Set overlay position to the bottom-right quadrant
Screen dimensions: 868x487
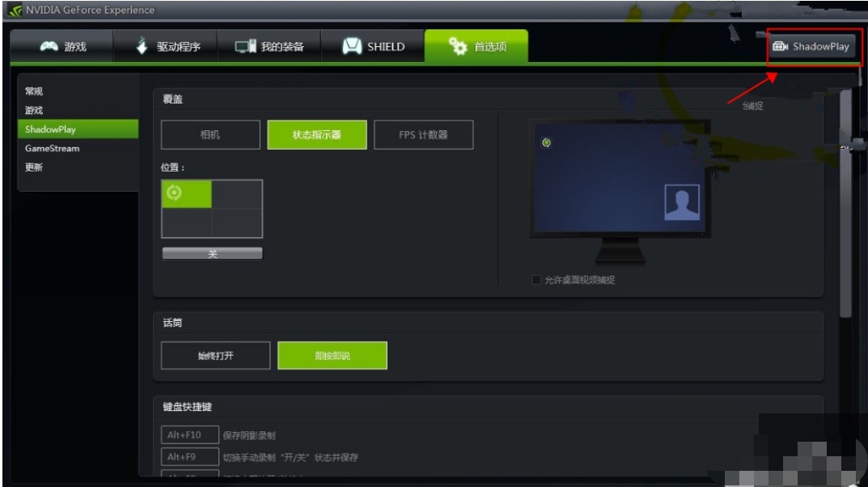[237, 222]
